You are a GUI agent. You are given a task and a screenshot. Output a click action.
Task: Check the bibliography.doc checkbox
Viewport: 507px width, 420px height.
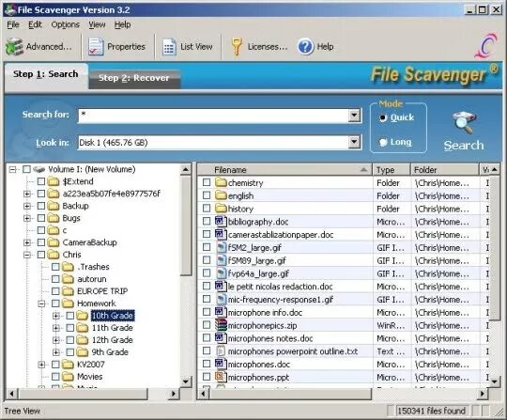point(207,222)
